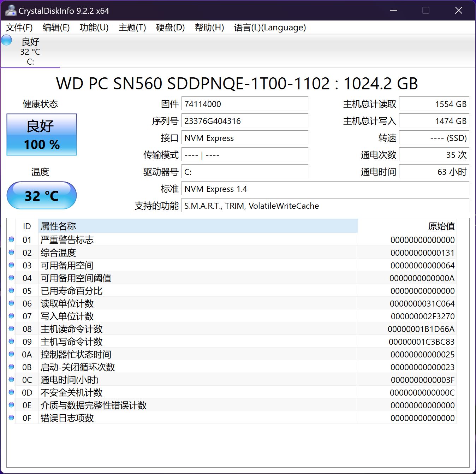
Task: Click status dot for 0A 控制器忙状态时间
Action: 11,354
